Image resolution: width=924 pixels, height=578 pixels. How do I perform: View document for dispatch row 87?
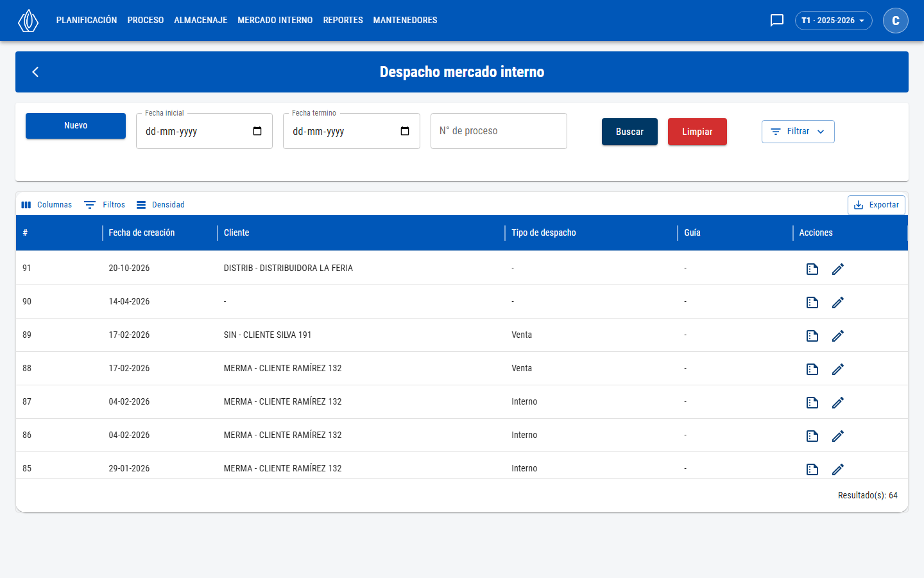click(x=812, y=403)
